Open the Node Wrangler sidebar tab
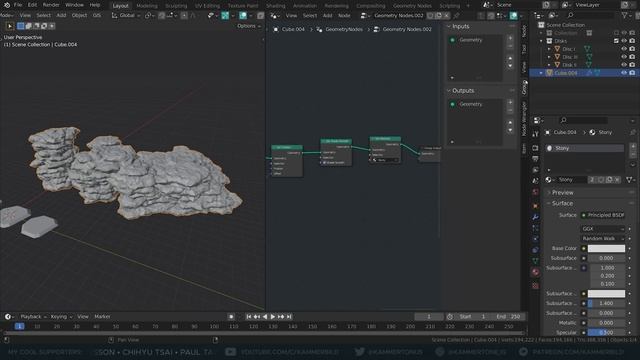 click(524, 119)
